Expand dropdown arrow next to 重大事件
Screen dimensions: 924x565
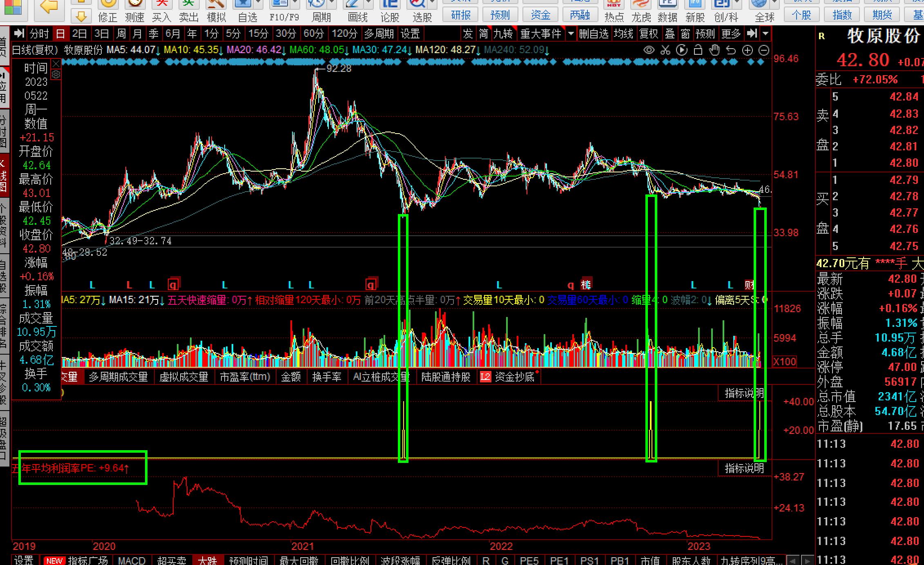click(571, 33)
